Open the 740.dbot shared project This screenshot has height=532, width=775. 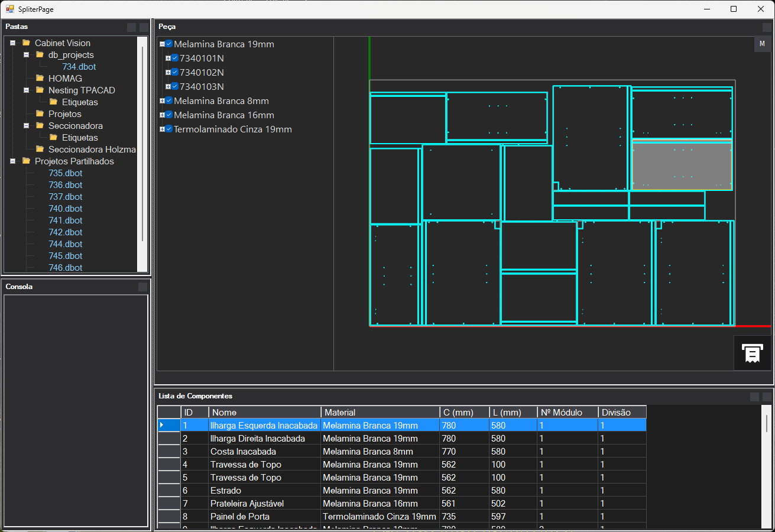[x=65, y=209]
